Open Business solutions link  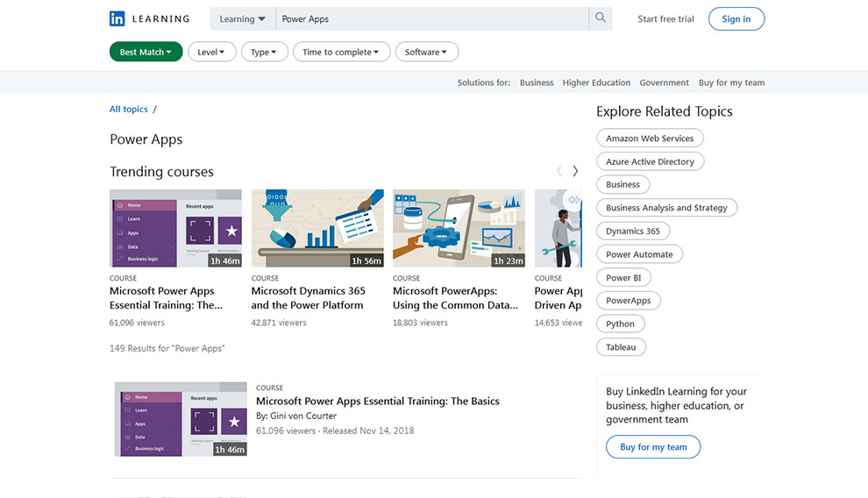[x=537, y=82]
